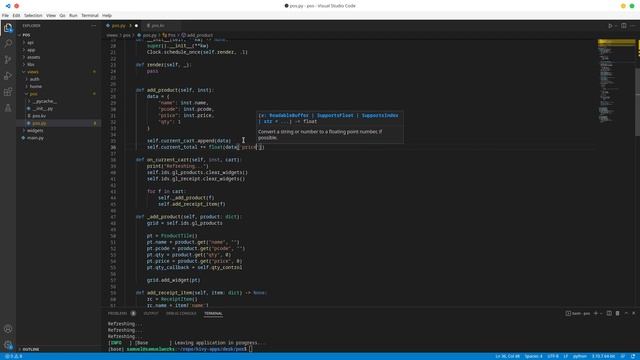
Task: Open new terminal launch profile dropdown
Action: pos(601,313)
